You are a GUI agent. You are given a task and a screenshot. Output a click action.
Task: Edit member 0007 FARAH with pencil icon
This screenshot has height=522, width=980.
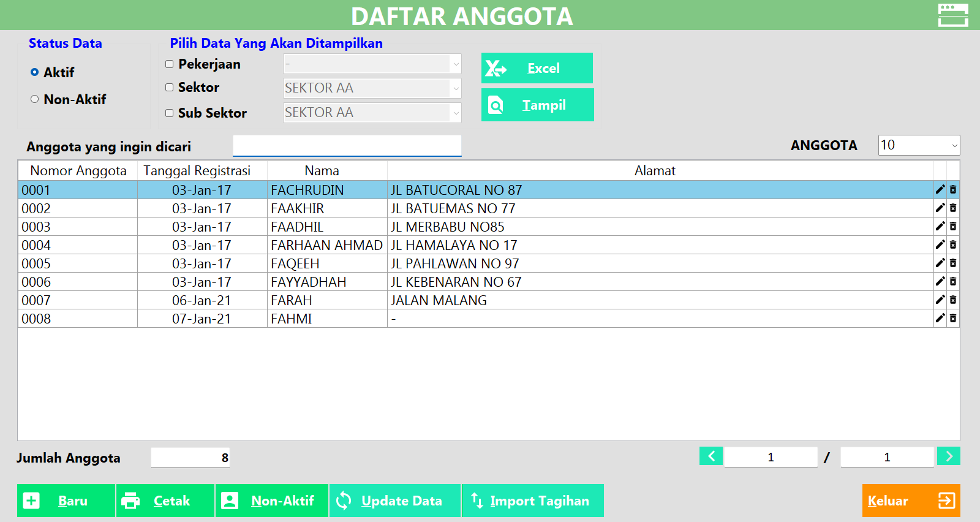pos(940,300)
